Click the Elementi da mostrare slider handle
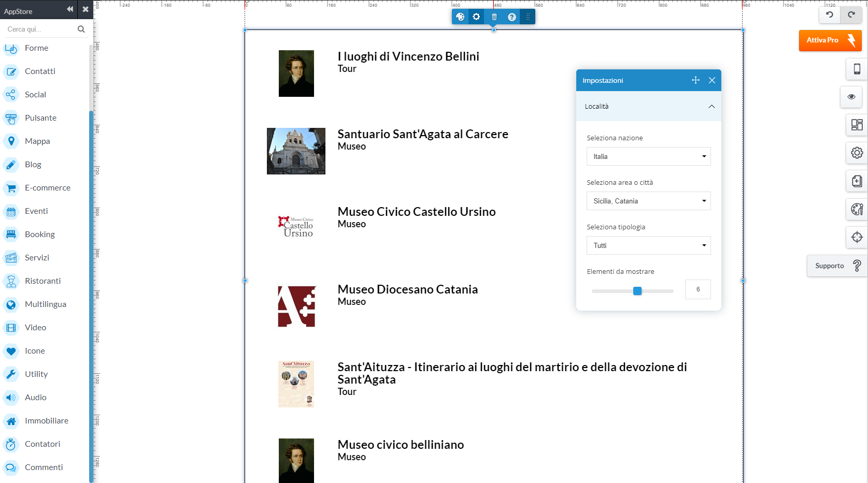868x483 pixels. (637, 291)
